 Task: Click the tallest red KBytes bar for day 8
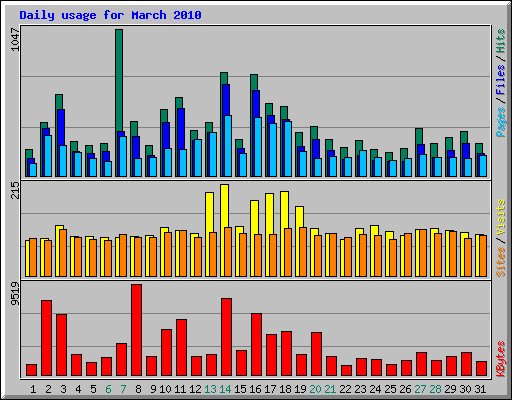(136, 330)
